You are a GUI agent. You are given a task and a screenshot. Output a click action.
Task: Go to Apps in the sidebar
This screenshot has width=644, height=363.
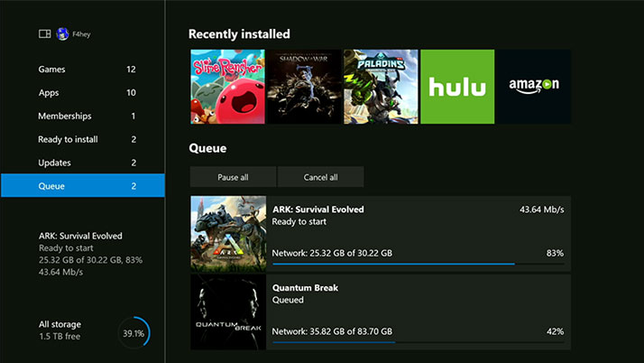point(82,93)
